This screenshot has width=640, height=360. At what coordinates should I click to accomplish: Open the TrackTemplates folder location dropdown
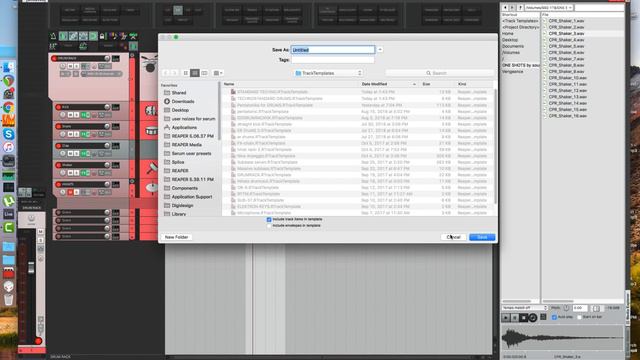pos(328,73)
